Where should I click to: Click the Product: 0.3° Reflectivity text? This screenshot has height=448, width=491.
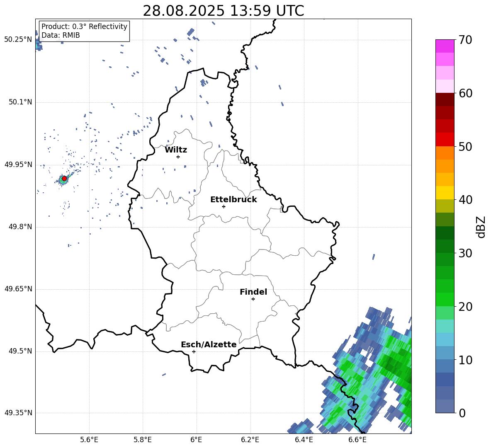[x=84, y=27]
